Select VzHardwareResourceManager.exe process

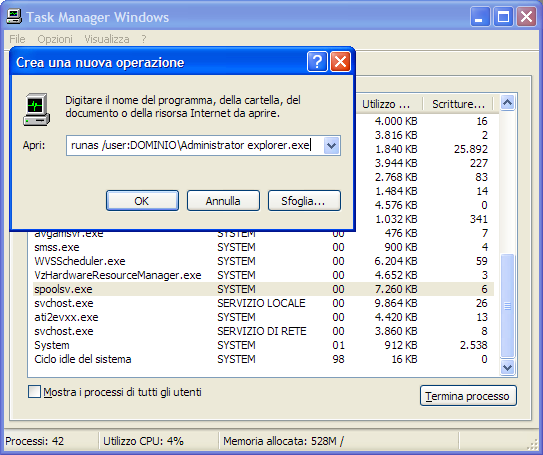pyautogui.click(x=263, y=275)
